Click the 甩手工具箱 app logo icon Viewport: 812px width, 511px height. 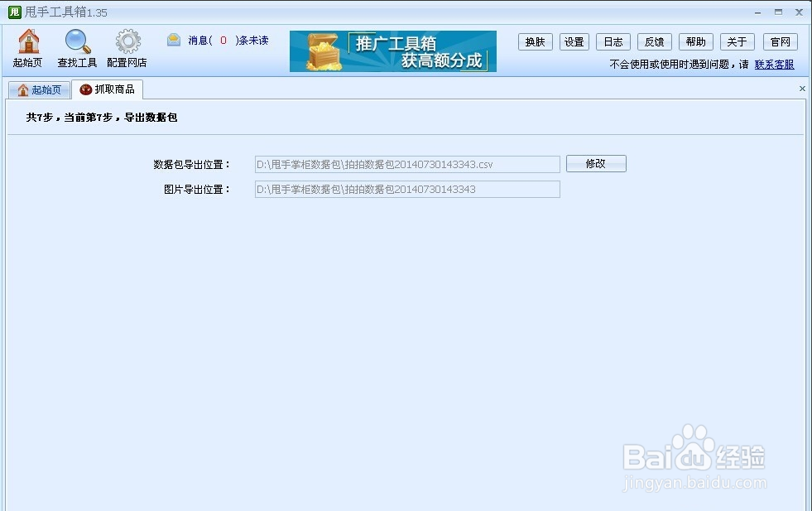(15, 12)
